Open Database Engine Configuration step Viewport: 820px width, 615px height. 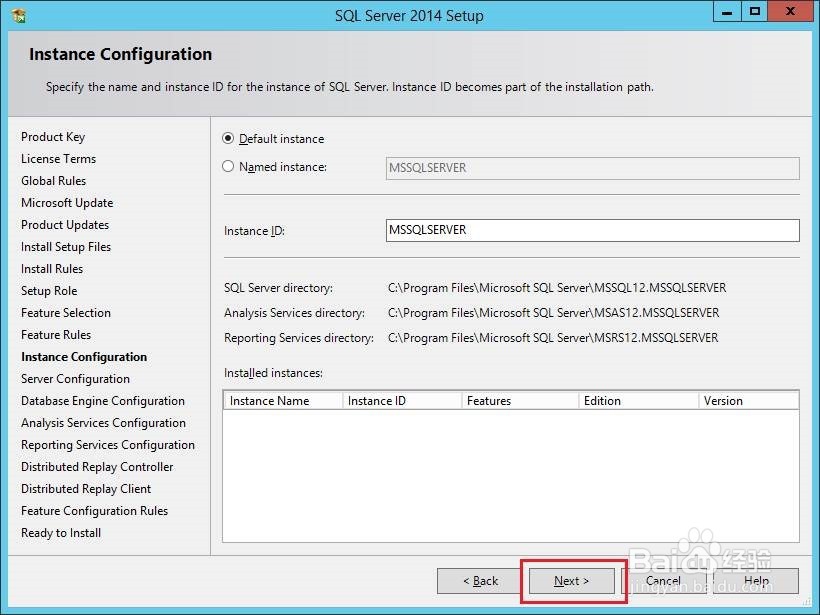click(103, 401)
